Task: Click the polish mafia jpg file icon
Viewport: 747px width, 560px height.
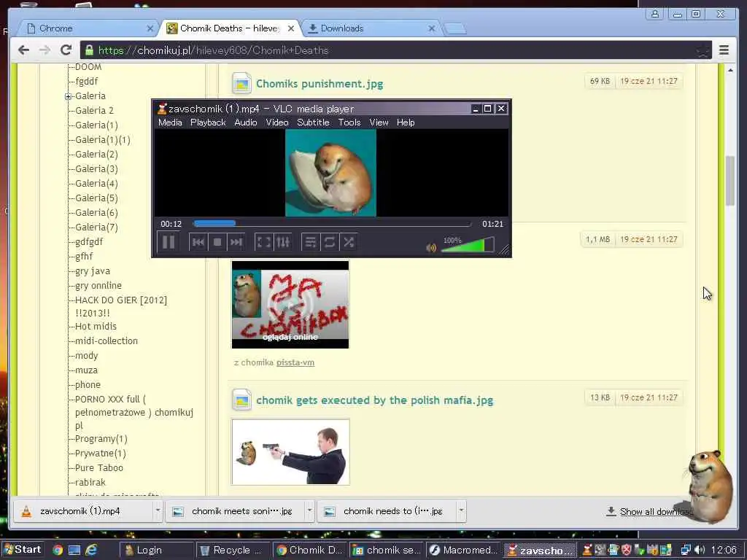Action: [241, 400]
